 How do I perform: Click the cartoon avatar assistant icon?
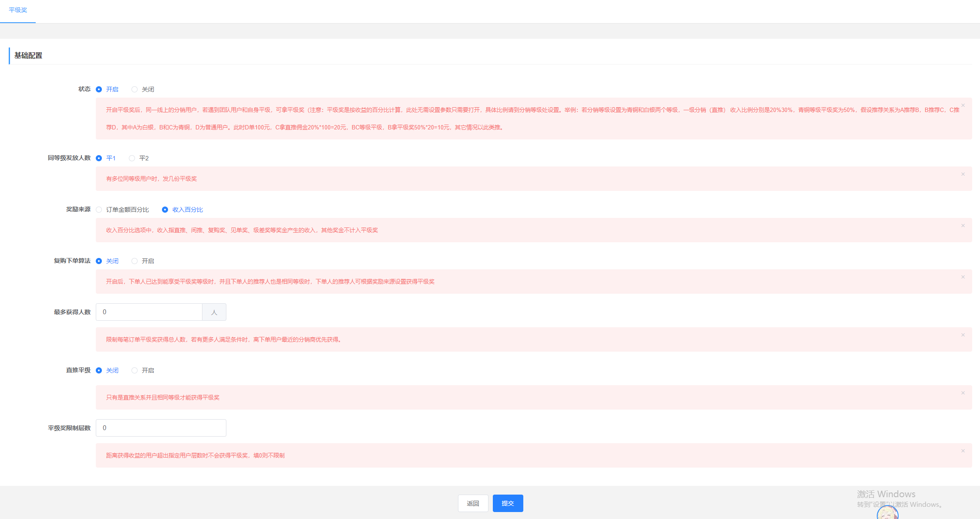coord(887,513)
